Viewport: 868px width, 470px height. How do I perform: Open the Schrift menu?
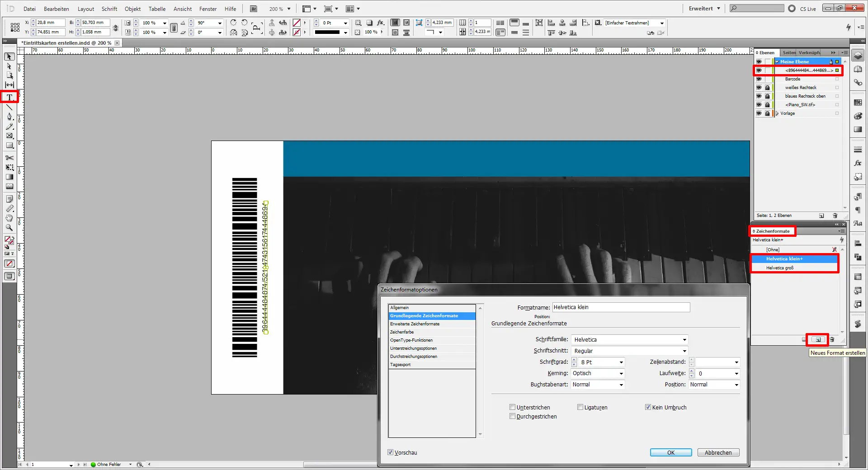coord(109,9)
